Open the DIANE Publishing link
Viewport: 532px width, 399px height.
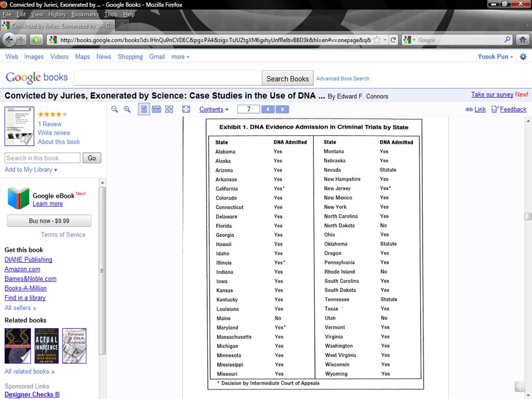pos(28,259)
